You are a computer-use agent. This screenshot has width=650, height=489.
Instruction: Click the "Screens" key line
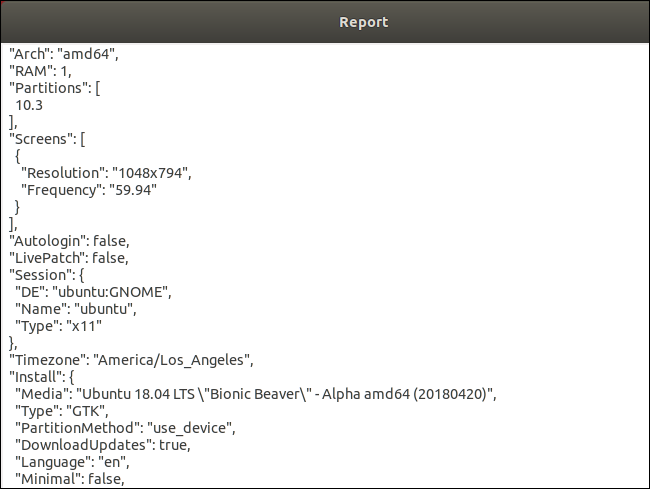[49, 138]
